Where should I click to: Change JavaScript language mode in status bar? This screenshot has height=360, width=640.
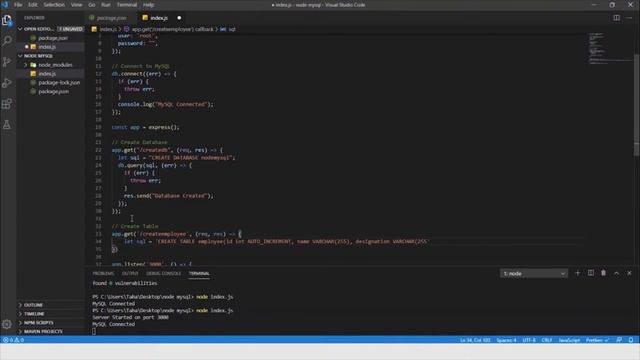(569, 340)
